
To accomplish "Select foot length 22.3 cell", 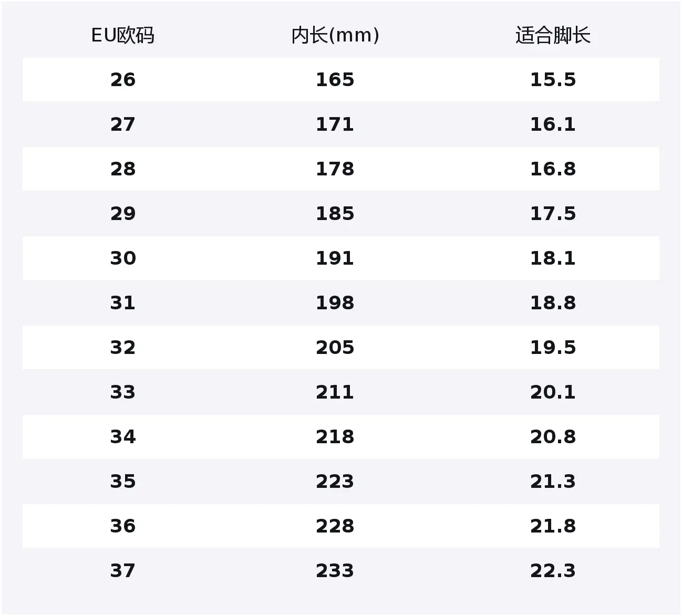I will (x=553, y=571).
